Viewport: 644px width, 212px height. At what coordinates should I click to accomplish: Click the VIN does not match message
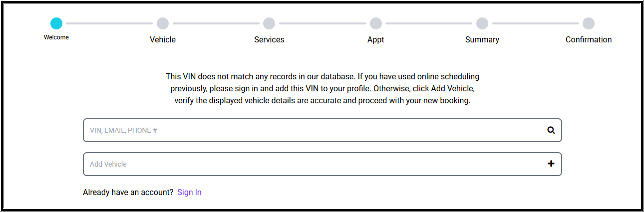[x=322, y=89]
